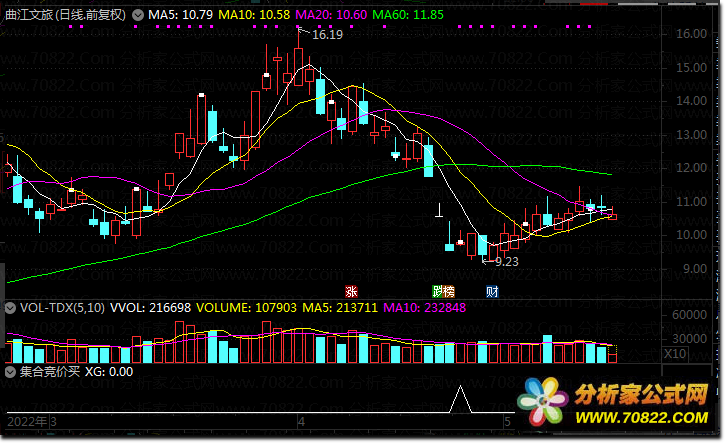Click the 60000 volume axis label
726x443 pixels.
[689, 315]
